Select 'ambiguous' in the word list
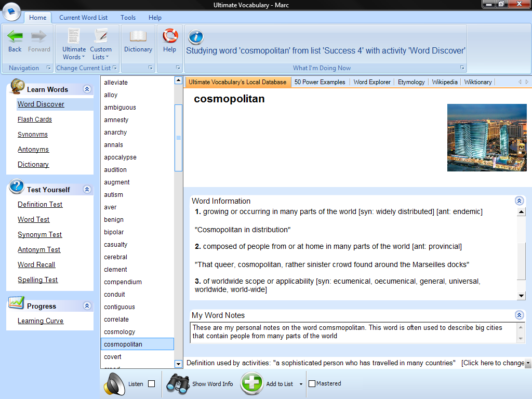The image size is (532, 399). (137, 107)
